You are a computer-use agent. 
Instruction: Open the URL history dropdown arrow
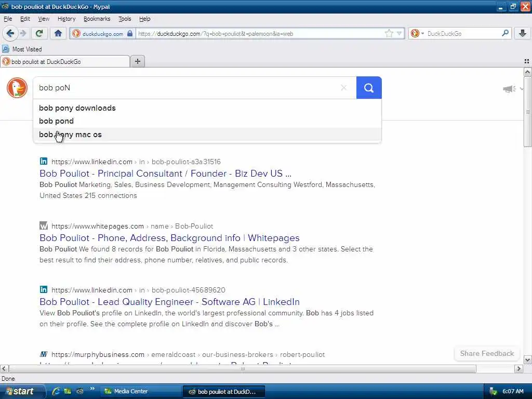click(399, 33)
